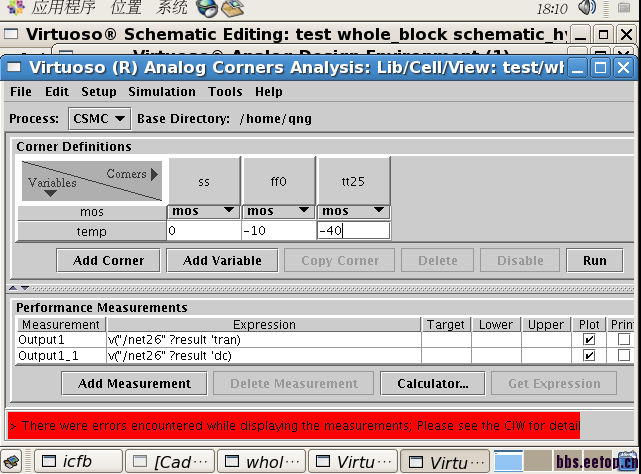
Task: Open the 位置 Places menu
Action: (x=126, y=7)
